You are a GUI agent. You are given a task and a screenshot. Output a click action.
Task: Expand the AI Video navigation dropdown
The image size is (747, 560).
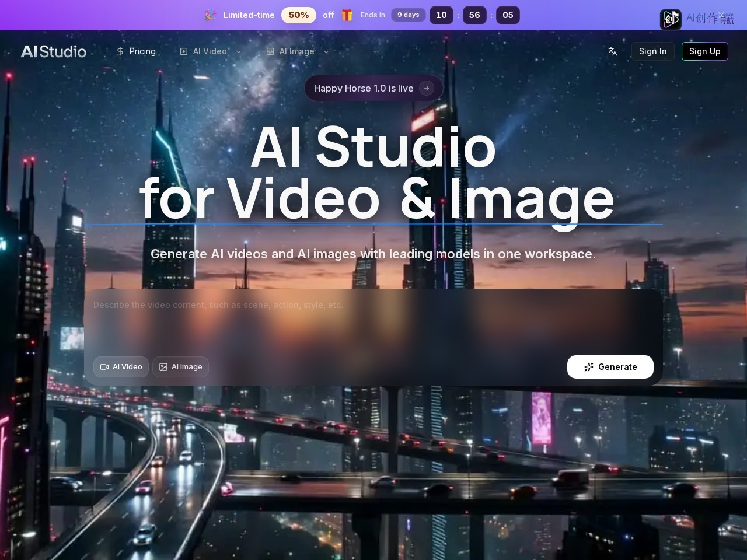(x=211, y=51)
